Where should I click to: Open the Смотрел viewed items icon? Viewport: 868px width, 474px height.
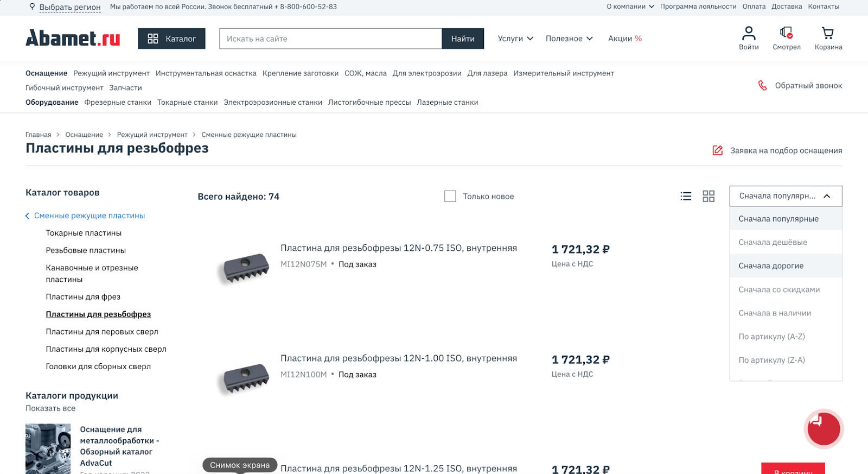point(786,34)
